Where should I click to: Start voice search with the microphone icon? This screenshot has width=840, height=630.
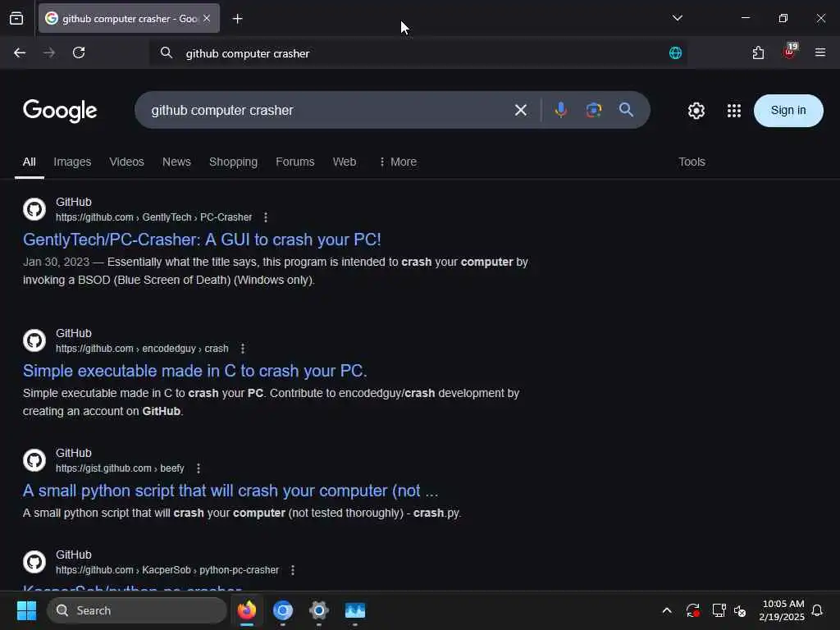[x=560, y=110]
